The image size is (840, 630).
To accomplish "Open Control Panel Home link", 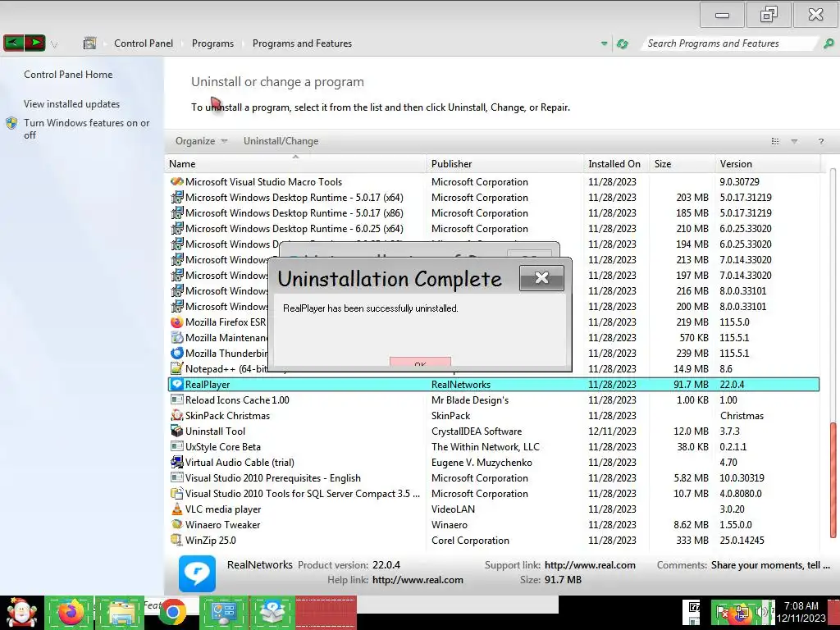I will point(68,75).
